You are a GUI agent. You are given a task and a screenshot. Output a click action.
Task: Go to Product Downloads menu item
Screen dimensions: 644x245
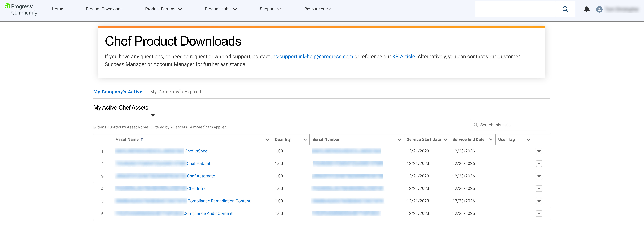104,9
